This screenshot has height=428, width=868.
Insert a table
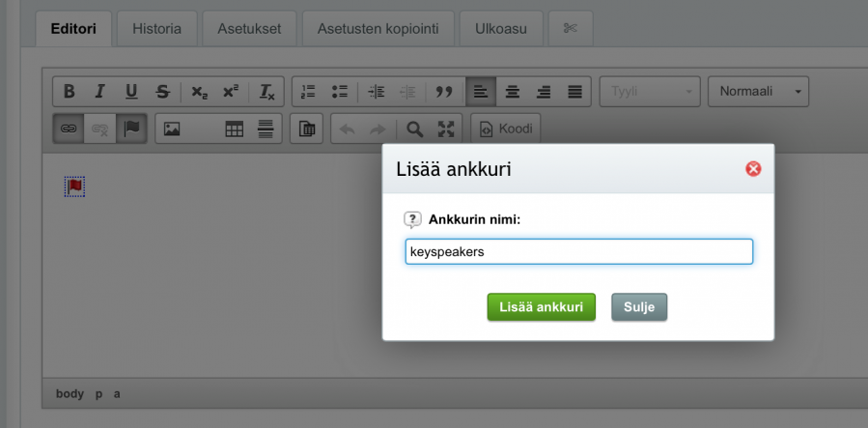click(235, 128)
